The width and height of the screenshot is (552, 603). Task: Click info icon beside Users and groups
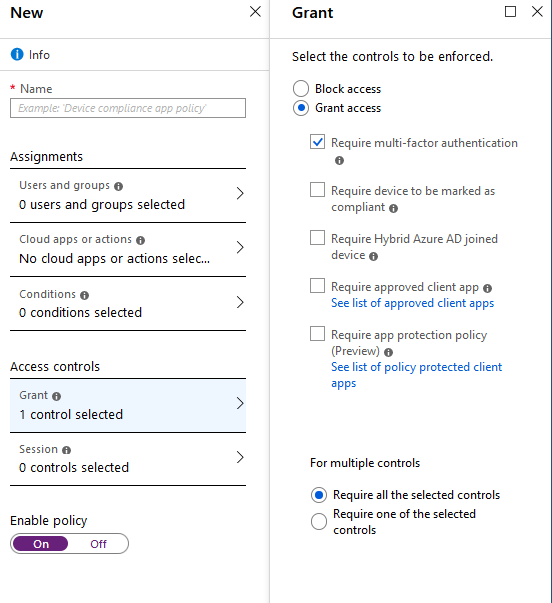click(118, 187)
